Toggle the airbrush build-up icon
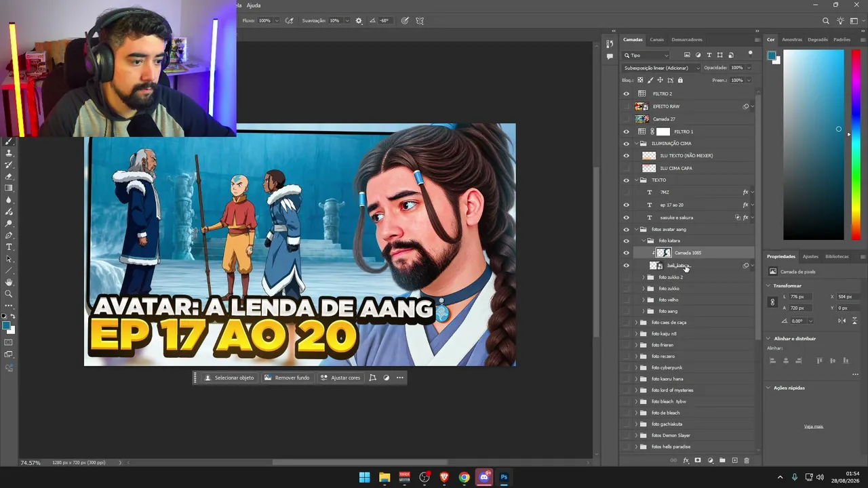Viewport: 868px width, 488px height. point(290,21)
